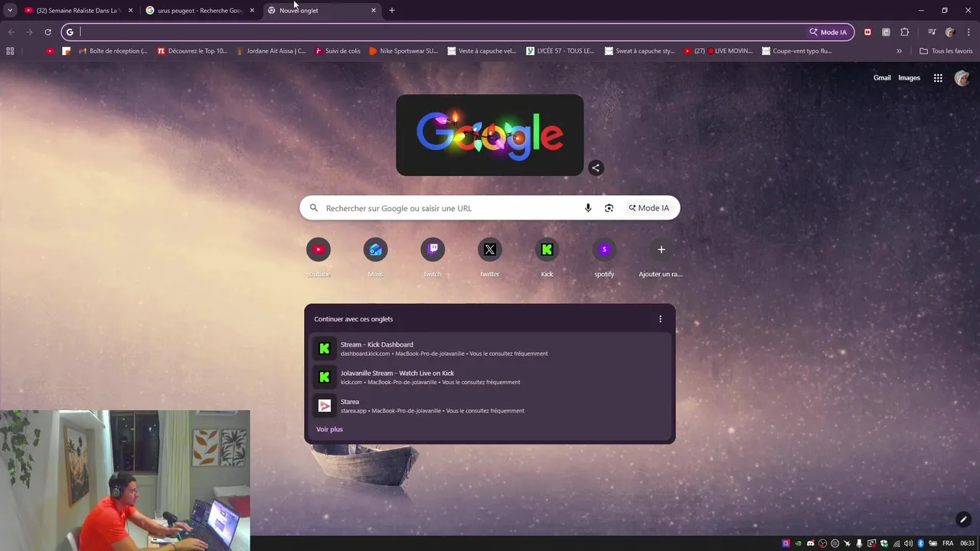Image resolution: width=980 pixels, height=551 pixels.
Task: Expand hidden bookmarks with chevron
Action: [x=899, y=51]
